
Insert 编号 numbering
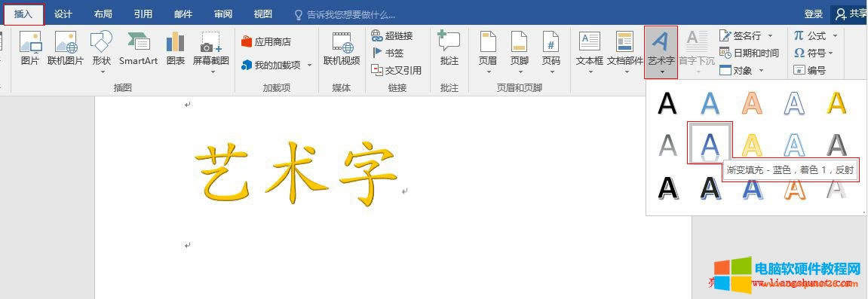[x=810, y=70]
